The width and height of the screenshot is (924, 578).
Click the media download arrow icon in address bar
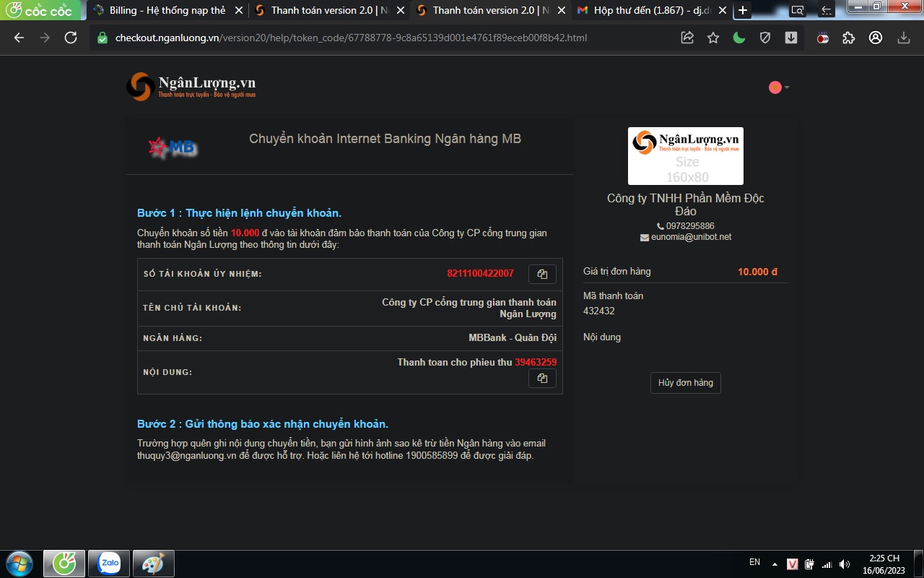point(791,38)
